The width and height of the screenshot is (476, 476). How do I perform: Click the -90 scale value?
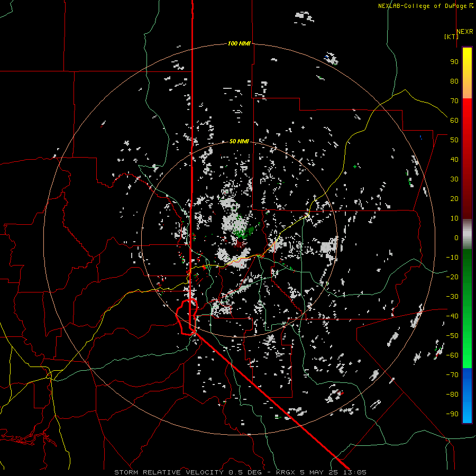click(452, 414)
